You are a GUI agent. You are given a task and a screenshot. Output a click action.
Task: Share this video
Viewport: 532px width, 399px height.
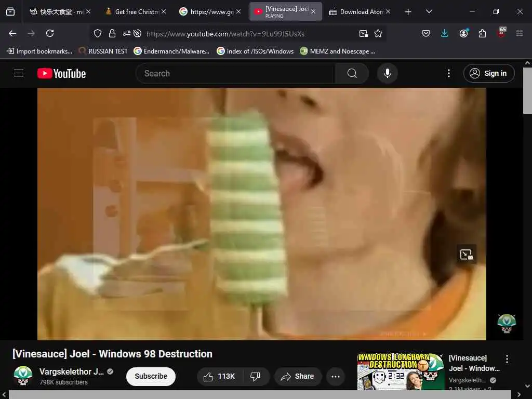[x=298, y=376]
